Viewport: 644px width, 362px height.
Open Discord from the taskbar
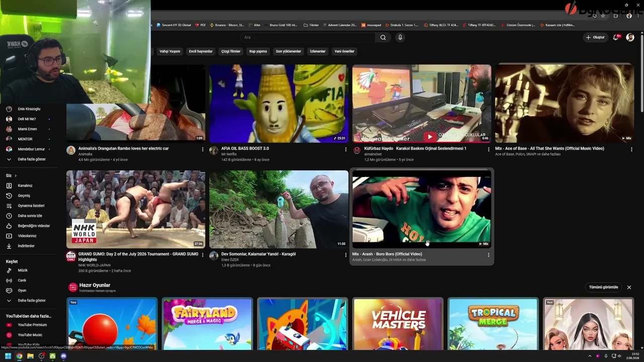point(63,356)
